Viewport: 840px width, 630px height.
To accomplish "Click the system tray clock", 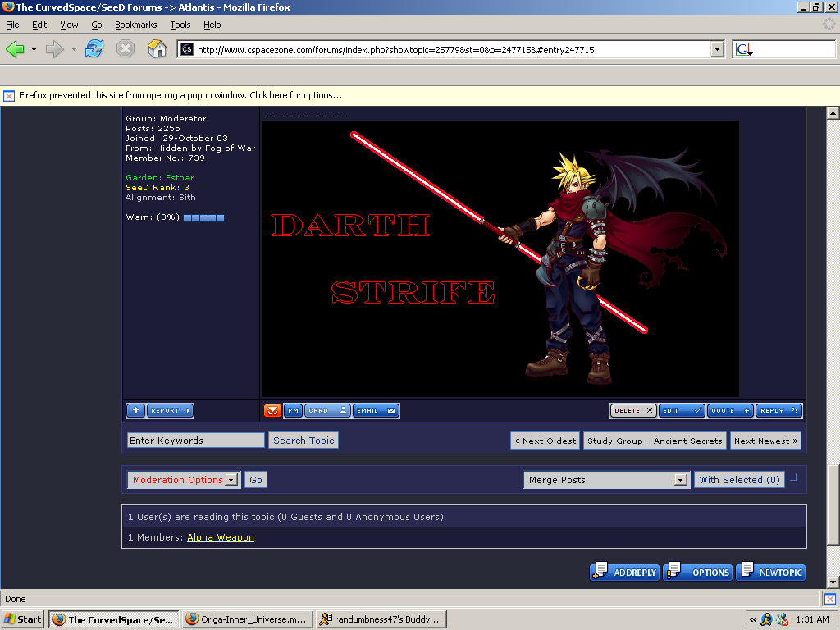I will click(812, 620).
